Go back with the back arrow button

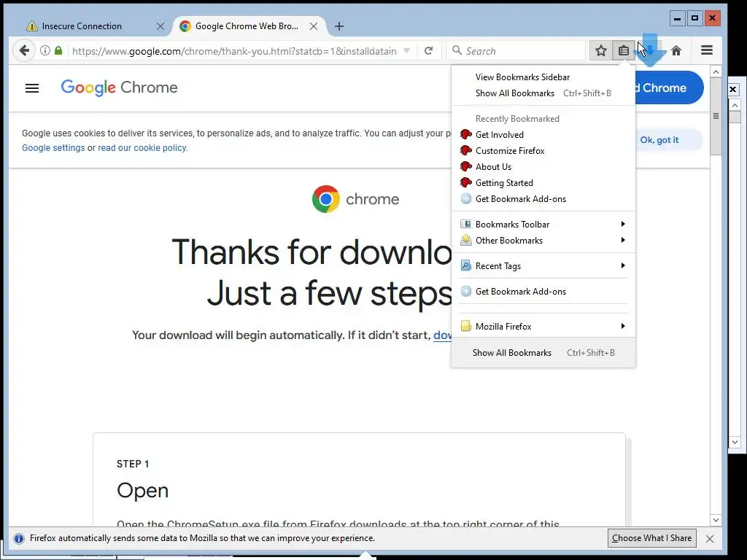pos(24,50)
